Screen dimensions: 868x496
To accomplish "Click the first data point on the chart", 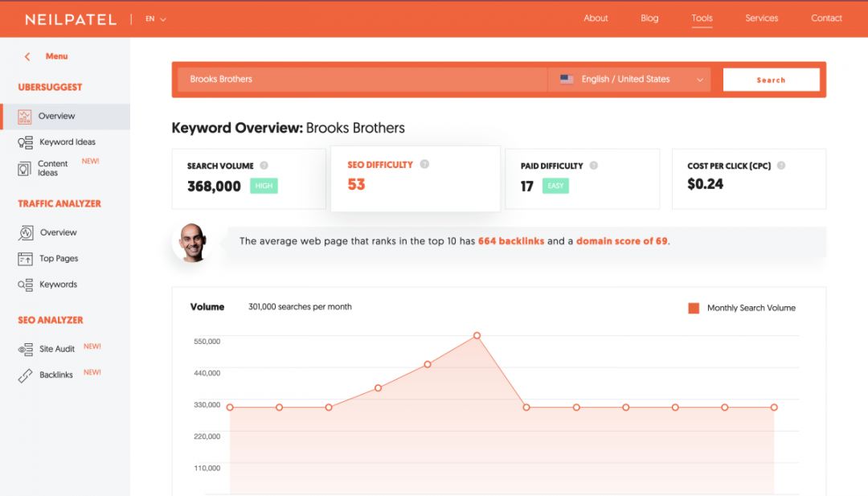I will click(230, 408).
